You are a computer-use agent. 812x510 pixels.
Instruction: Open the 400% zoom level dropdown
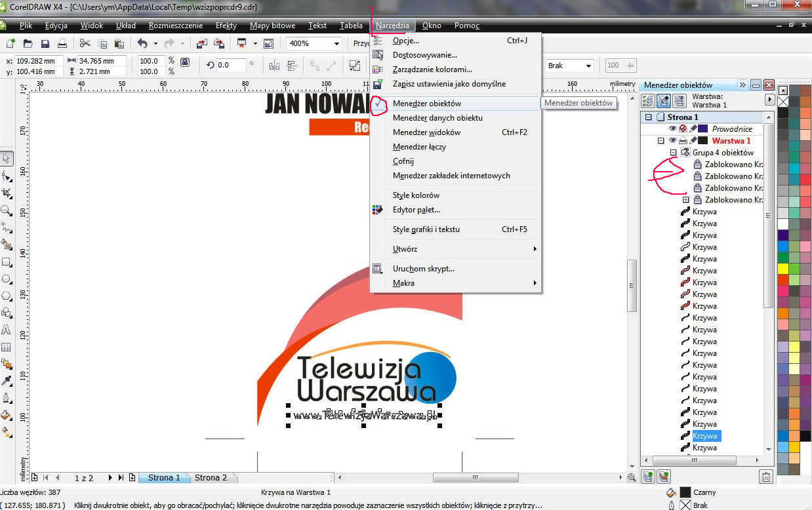point(336,44)
